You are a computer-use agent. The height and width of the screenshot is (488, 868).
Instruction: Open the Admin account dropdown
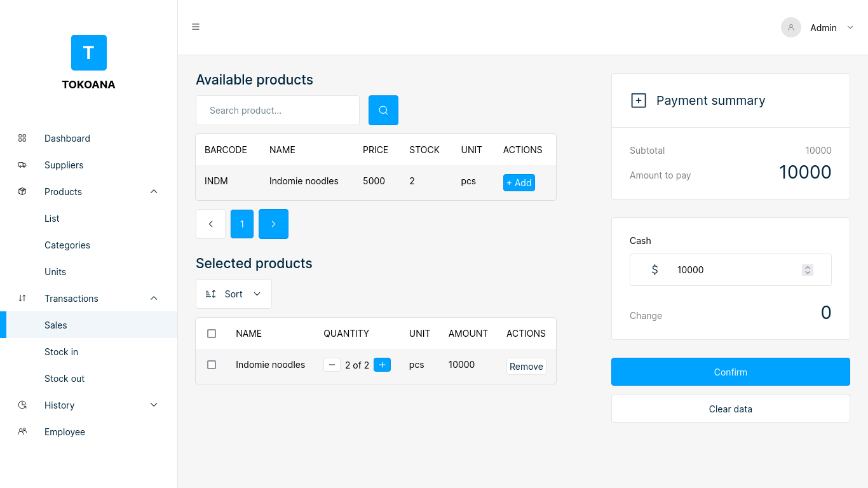click(x=850, y=27)
